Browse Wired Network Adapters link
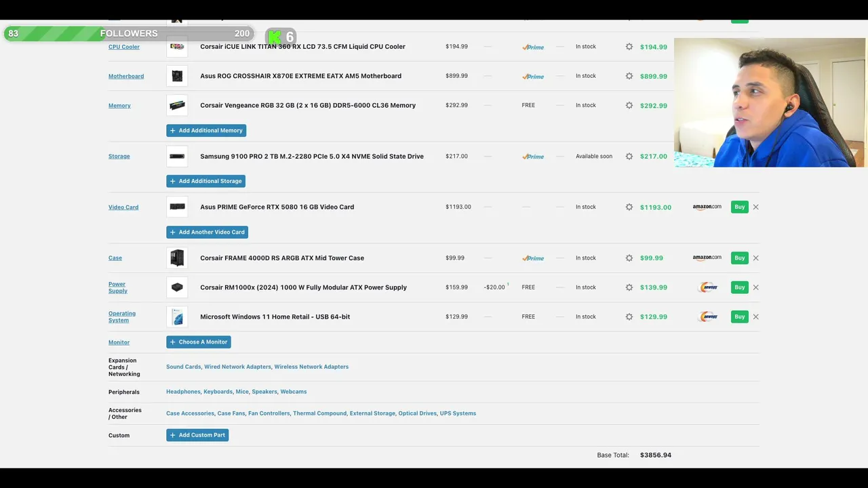Viewport: 868px width, 488px height. click(237, 367)
